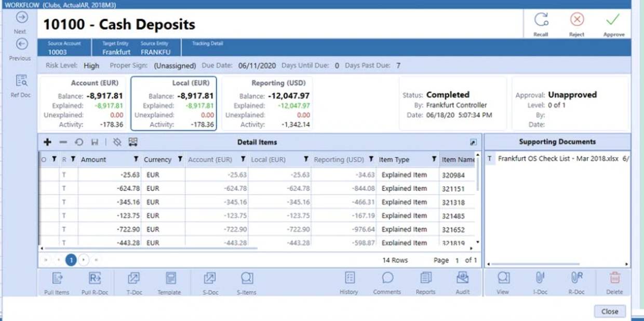Image resolution: width=644 pixels, height=321 pixels.
Task: Open the Item Type column filter
Action: [434, 160]
